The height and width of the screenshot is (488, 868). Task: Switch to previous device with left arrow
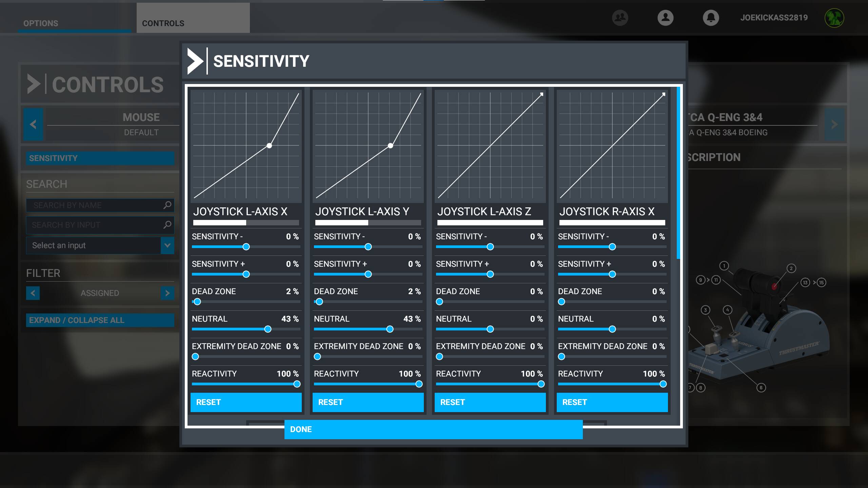pos(33,124)
